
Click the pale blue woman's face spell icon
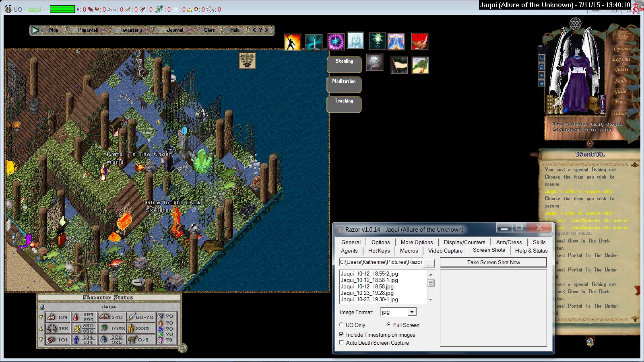(x=355, y=41)
